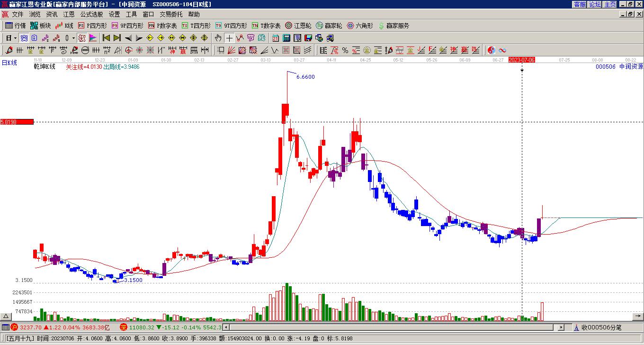The width and height of the screenshot is (644, 345).
Task: Open the 六角形 tool
Action: pos(360,26)
